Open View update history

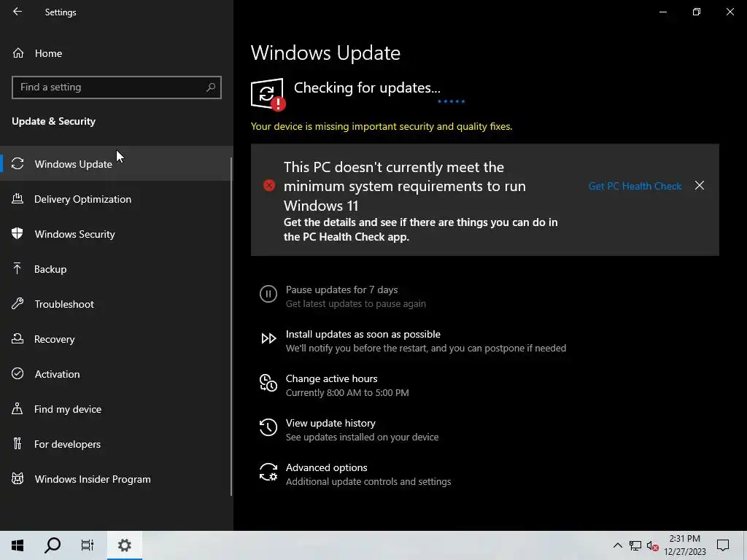(x=330, y=423)
